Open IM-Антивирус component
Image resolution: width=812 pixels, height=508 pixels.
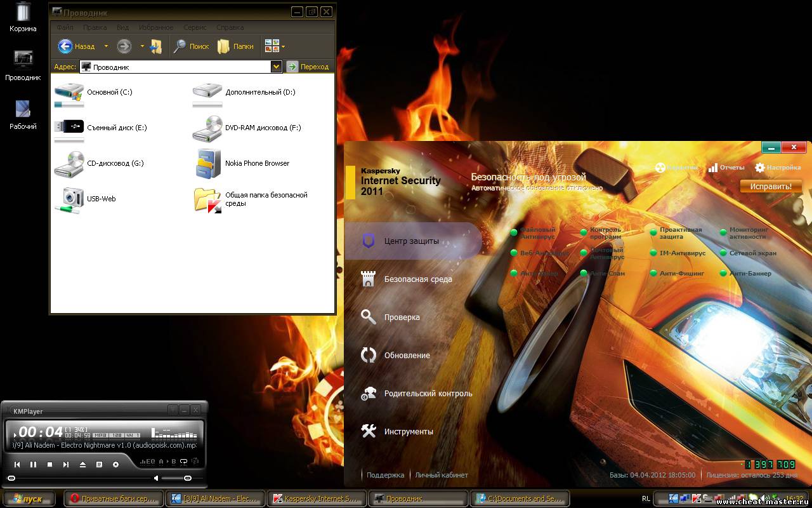click(678, 253)
